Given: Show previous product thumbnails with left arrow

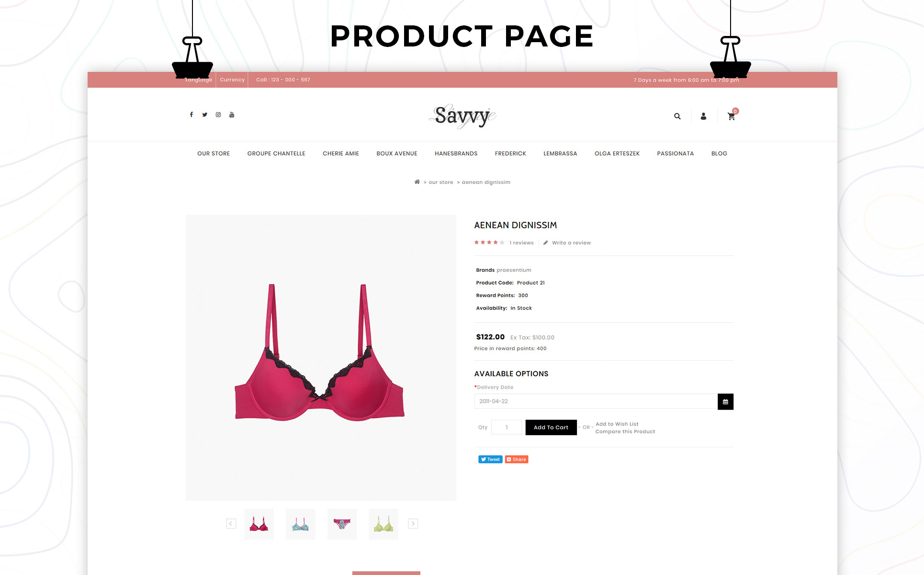Looking at the screenshot, I should (231, 524).
